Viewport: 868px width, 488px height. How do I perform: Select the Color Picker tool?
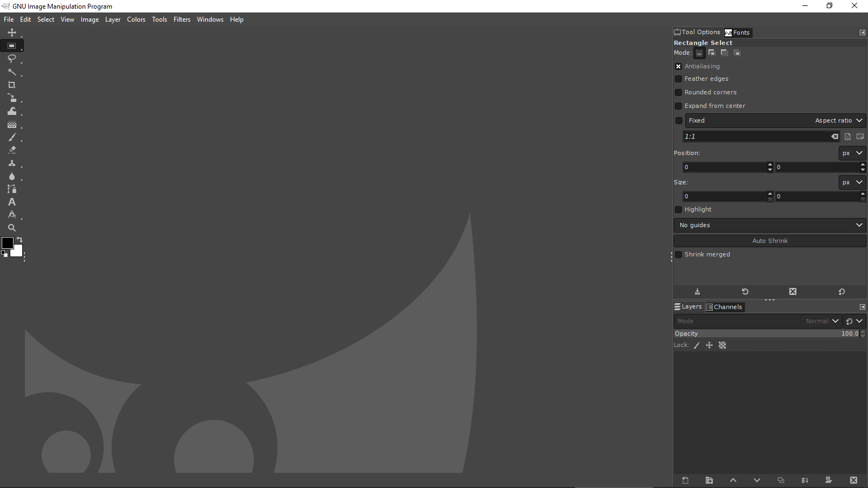[x=12, y=215]
